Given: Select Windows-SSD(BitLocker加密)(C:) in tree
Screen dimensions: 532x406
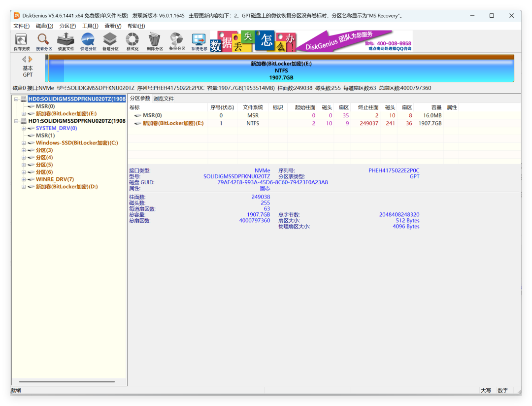Looking at the screenshot, I should pos(77,143).
